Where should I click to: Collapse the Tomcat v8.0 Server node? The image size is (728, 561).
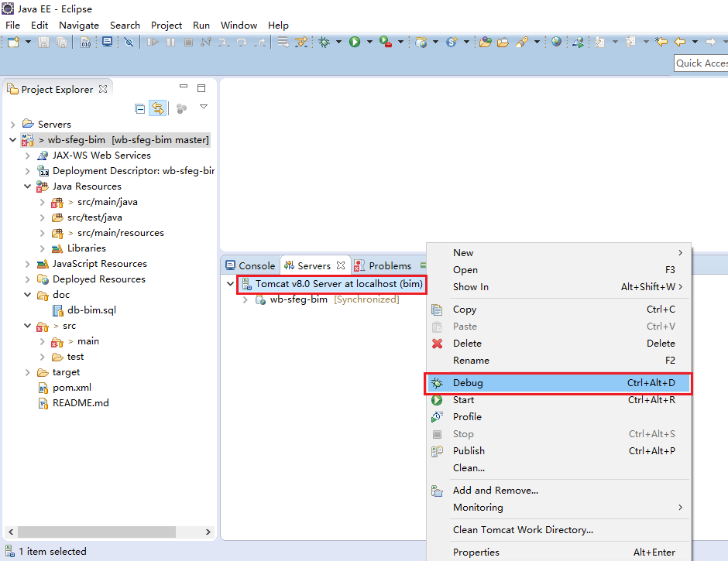tap(230, 283)
